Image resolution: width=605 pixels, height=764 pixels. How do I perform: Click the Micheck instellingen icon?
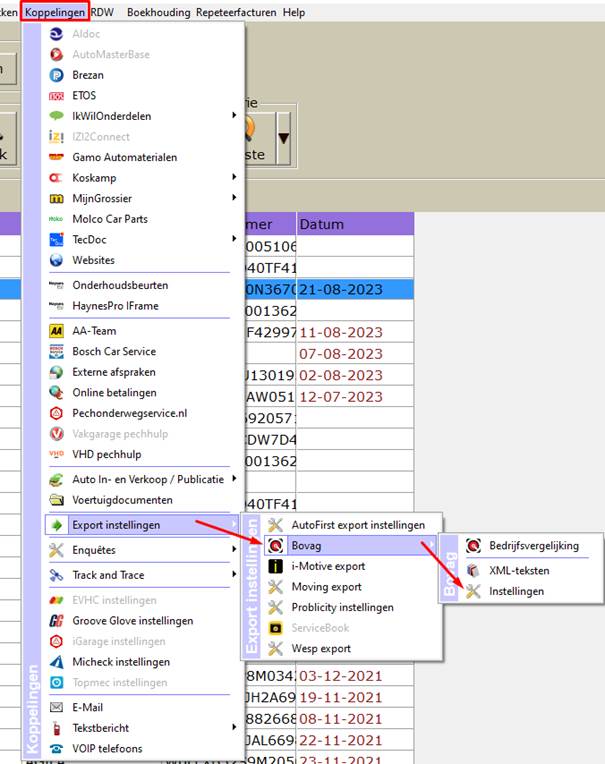pyautogui.click(x=57, y=662)
